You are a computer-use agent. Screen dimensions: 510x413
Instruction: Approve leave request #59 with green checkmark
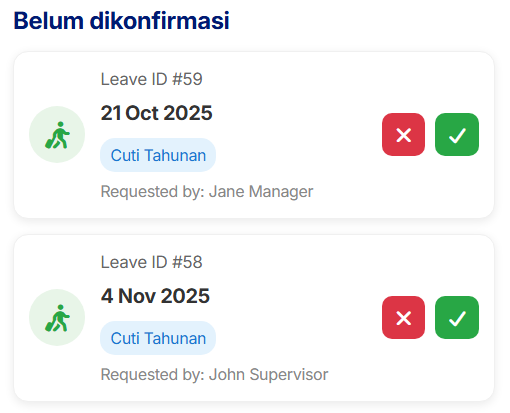tap(457, 134)
